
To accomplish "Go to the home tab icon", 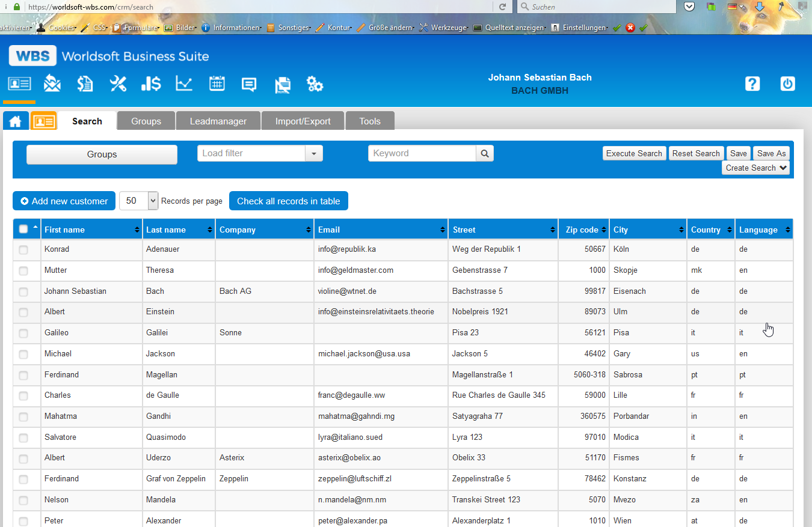I will coord(16,121).
